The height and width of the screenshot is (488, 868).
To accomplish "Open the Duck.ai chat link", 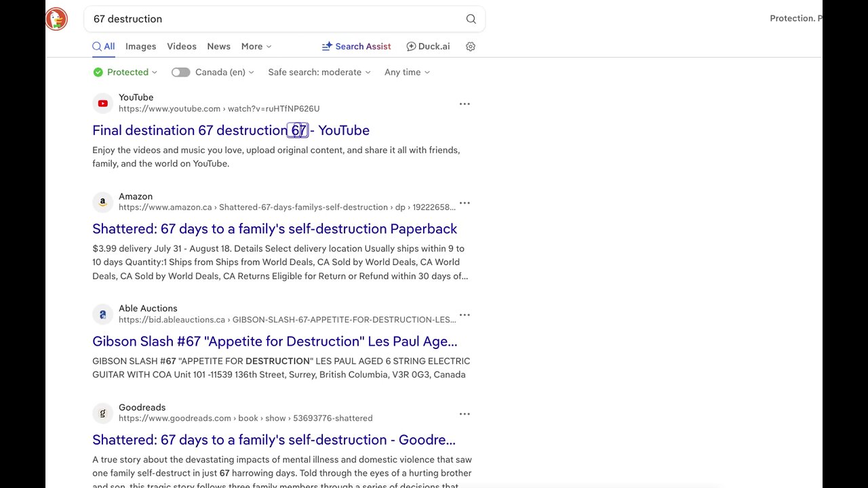I will pos(428,47).
